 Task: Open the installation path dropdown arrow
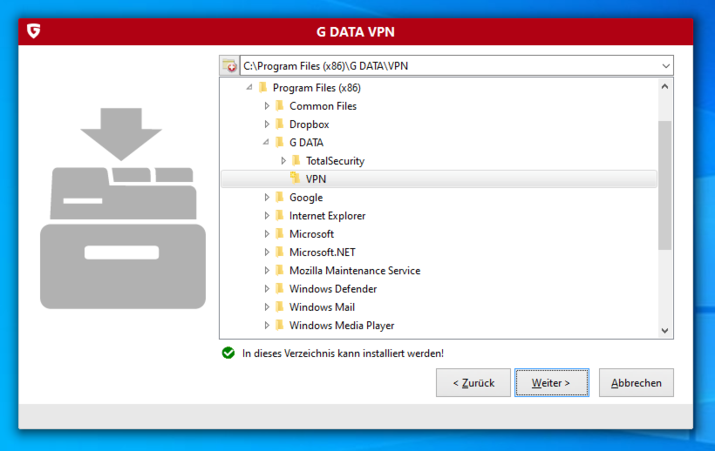click(666, 66)
